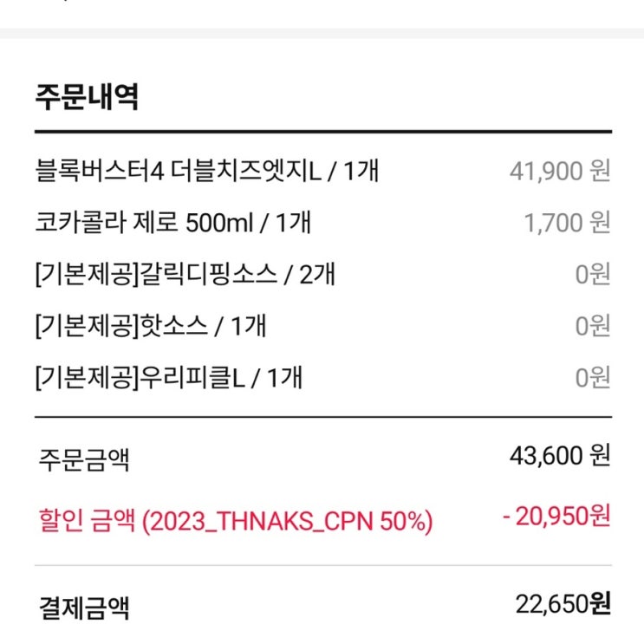
Task: Click the 주문금액 label
Action: click(83, 458)
